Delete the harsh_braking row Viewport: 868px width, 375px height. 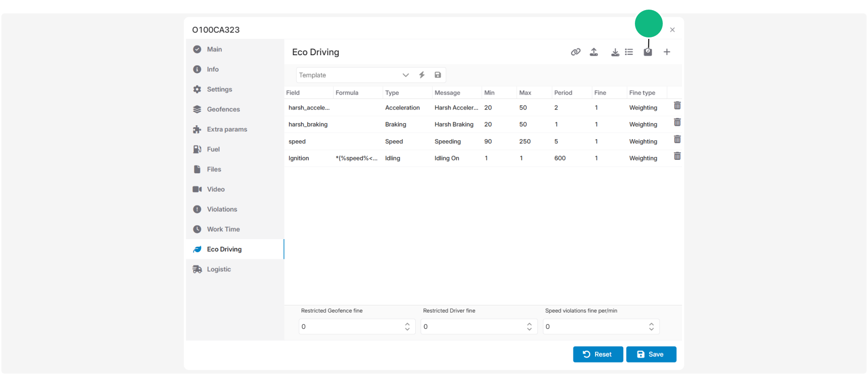677,122
